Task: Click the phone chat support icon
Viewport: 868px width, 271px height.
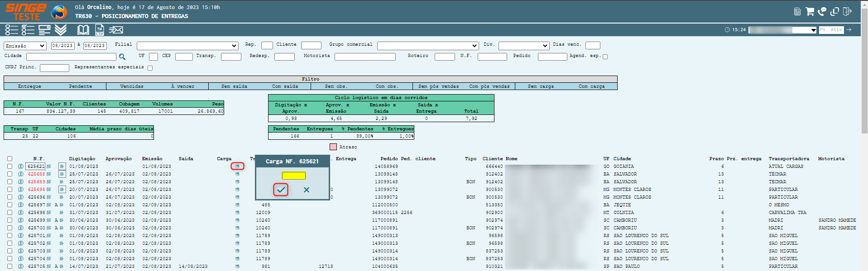Action: click(822, 11)
